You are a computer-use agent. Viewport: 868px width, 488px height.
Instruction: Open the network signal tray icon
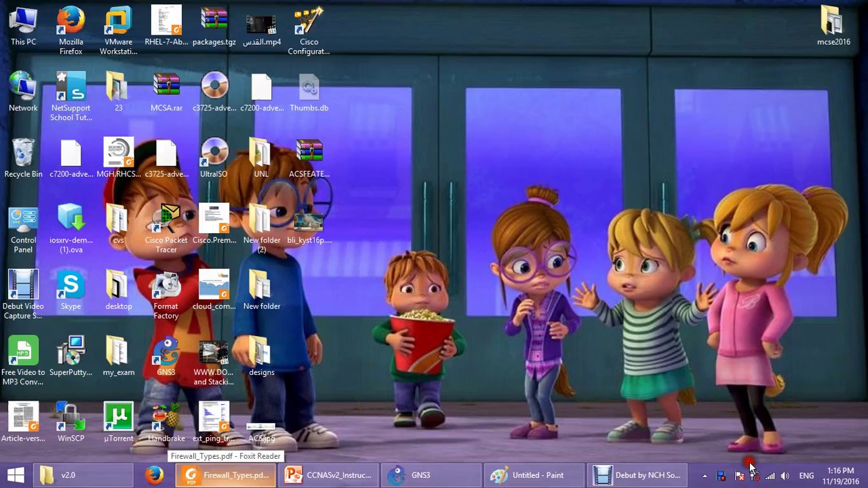(x=770, y=476)
